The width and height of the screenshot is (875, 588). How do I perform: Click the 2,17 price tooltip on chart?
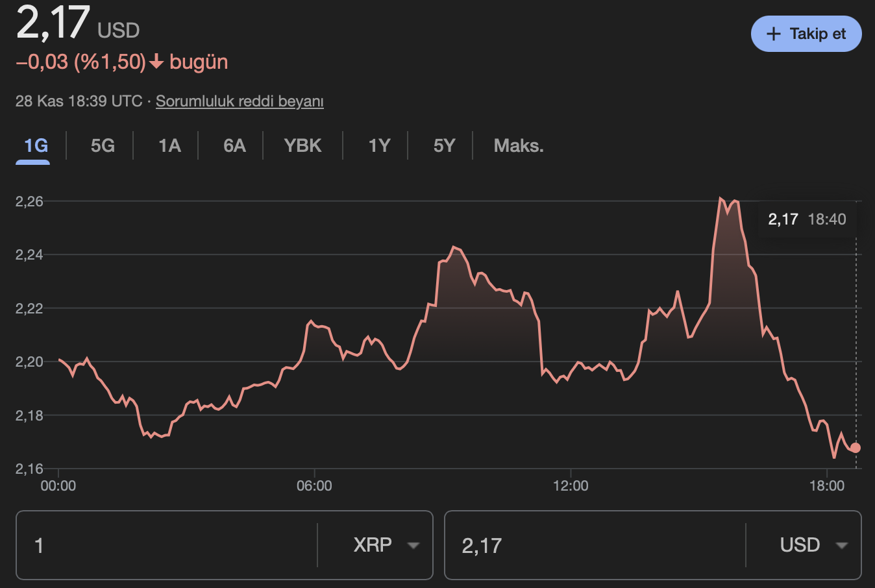pyautogui.click(x=805, y=219)
